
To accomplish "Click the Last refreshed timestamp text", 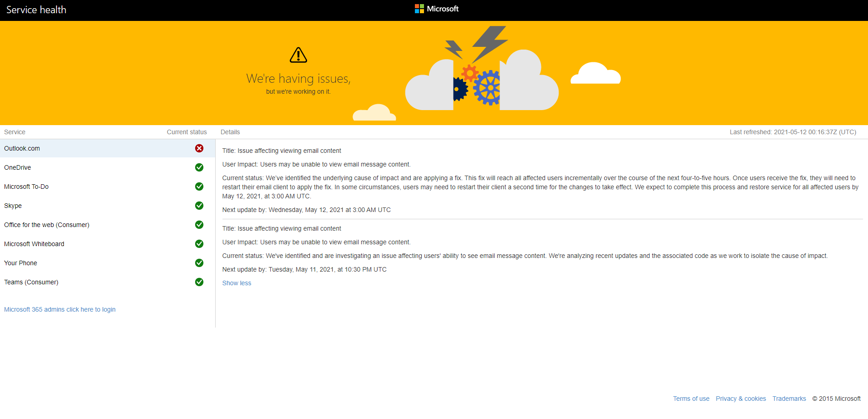I will [792, 132].
